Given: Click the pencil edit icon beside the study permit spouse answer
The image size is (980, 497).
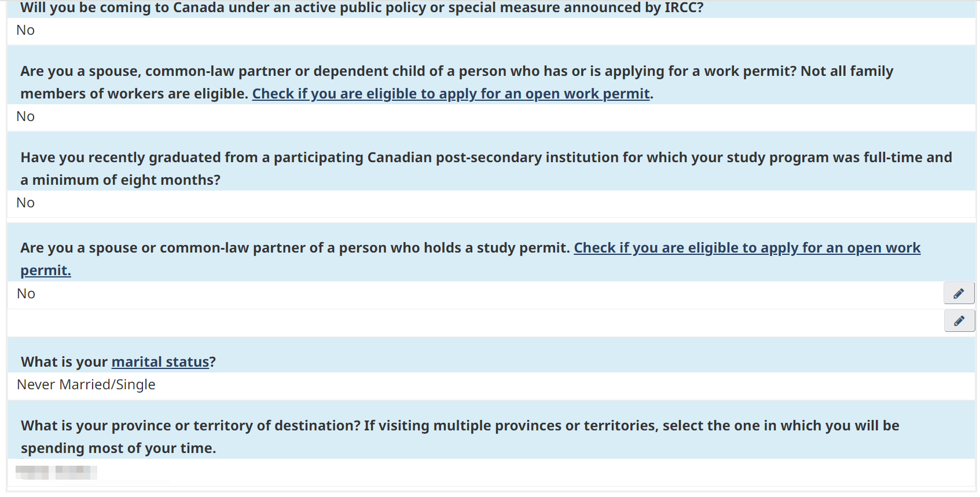Looking at the screenshot, I should pos(959,294).
